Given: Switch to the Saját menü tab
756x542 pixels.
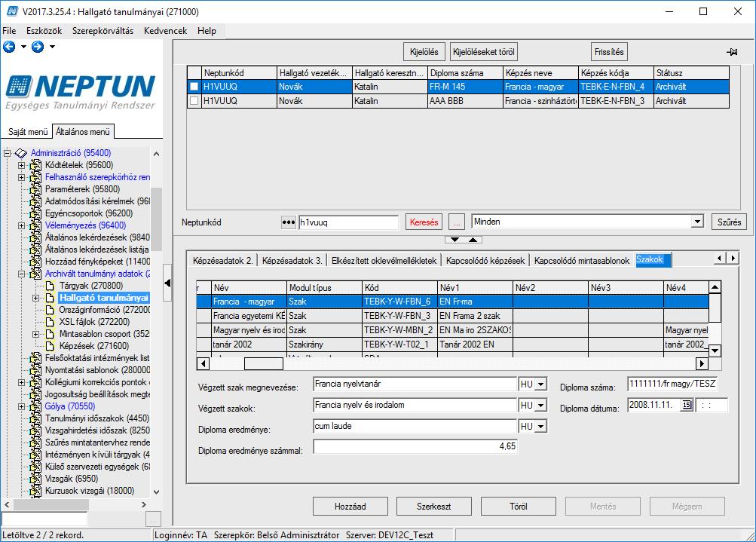Looking at the screenshot, I should click(x=28, y=132).
